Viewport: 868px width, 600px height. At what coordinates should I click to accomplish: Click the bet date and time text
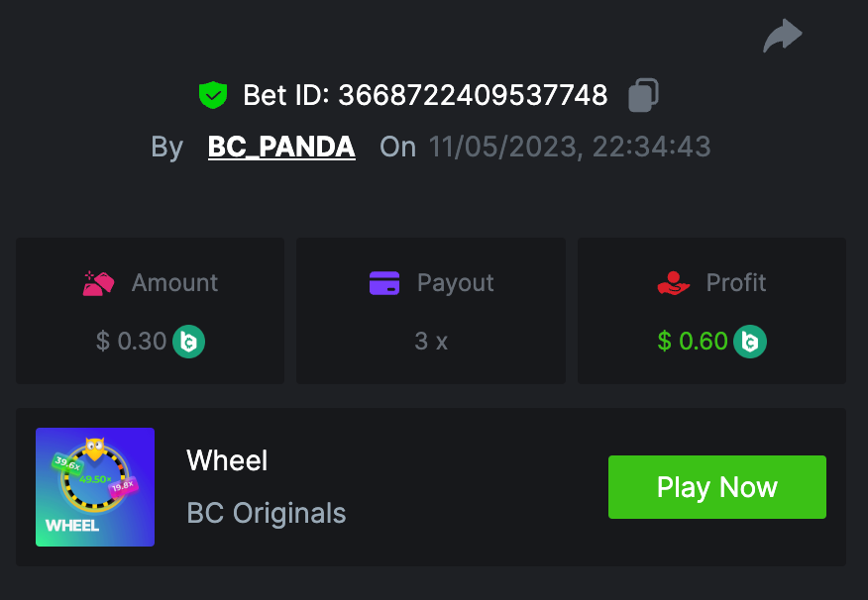tap(570, 148)
